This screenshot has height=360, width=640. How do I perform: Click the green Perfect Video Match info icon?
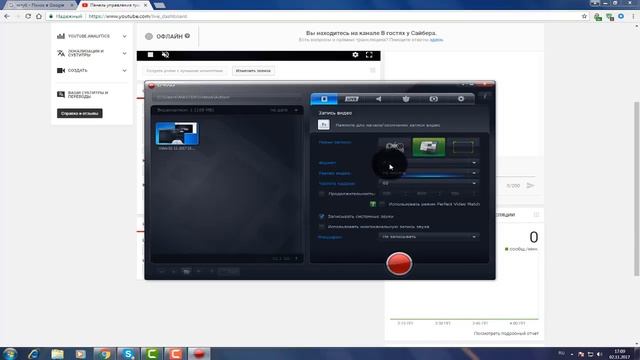point(373,204)
